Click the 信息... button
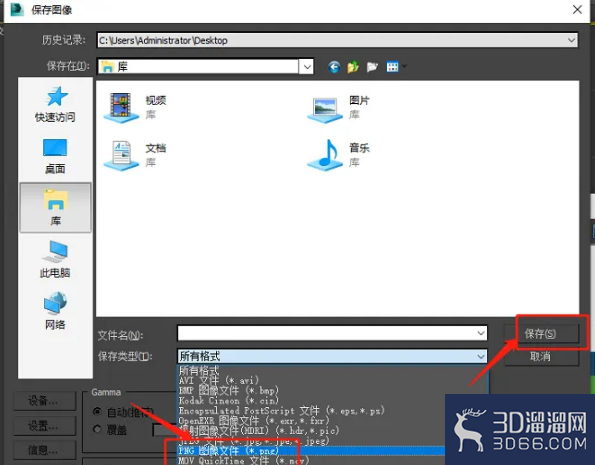Screen dimensions: 595x465 (x=45, y=451)
